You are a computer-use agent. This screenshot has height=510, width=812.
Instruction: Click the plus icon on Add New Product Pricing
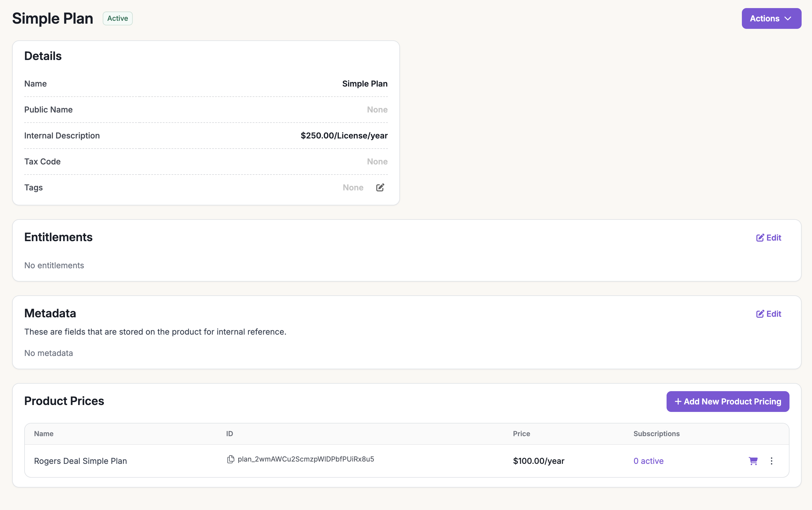point(678,402)
